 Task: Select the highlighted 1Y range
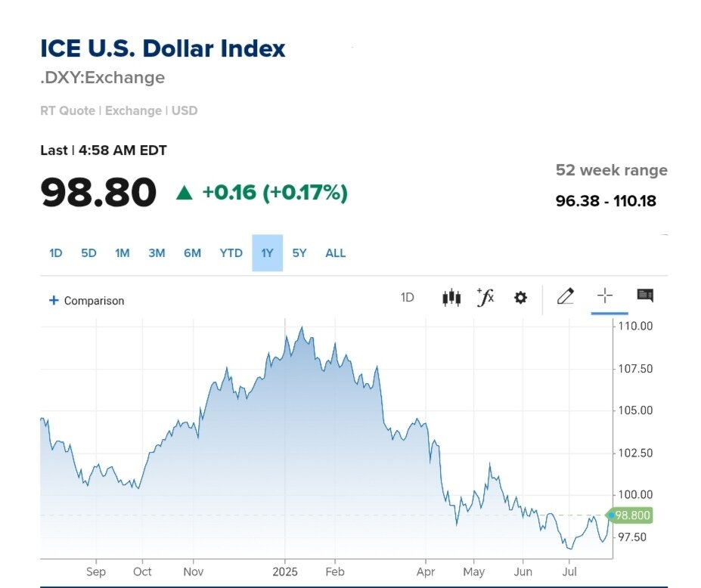click(267, 253)
